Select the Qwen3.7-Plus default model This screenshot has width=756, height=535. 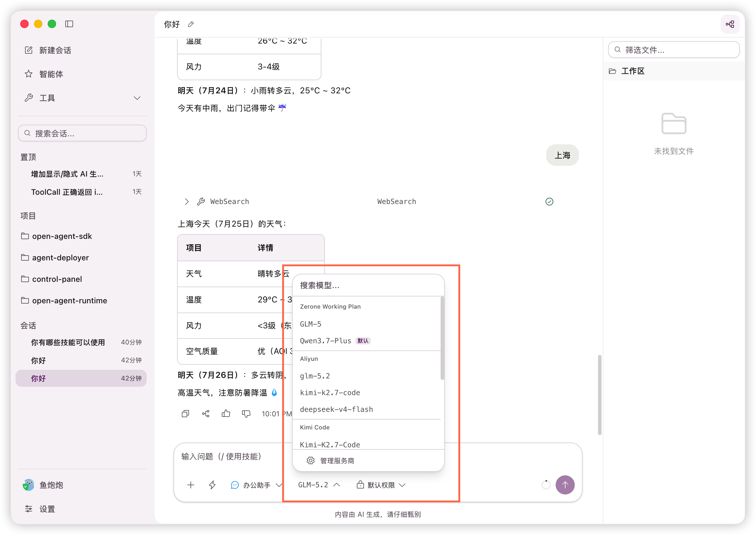366,341
